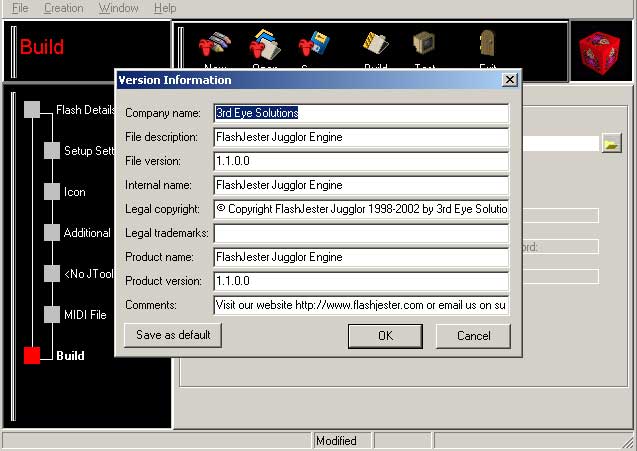The image size is (637, 451).
Task: Click the Legal copyright field
Action: coord(361,209)
